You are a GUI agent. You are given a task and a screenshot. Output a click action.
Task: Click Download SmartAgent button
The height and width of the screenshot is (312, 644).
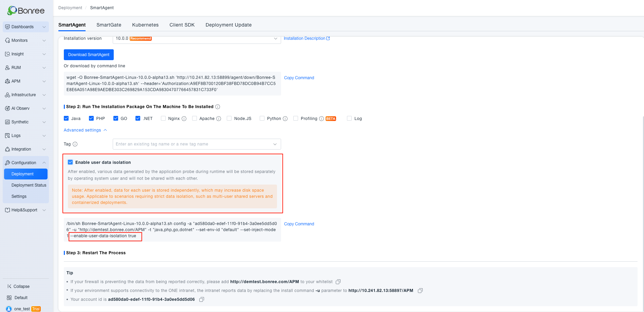click(89, 55)
